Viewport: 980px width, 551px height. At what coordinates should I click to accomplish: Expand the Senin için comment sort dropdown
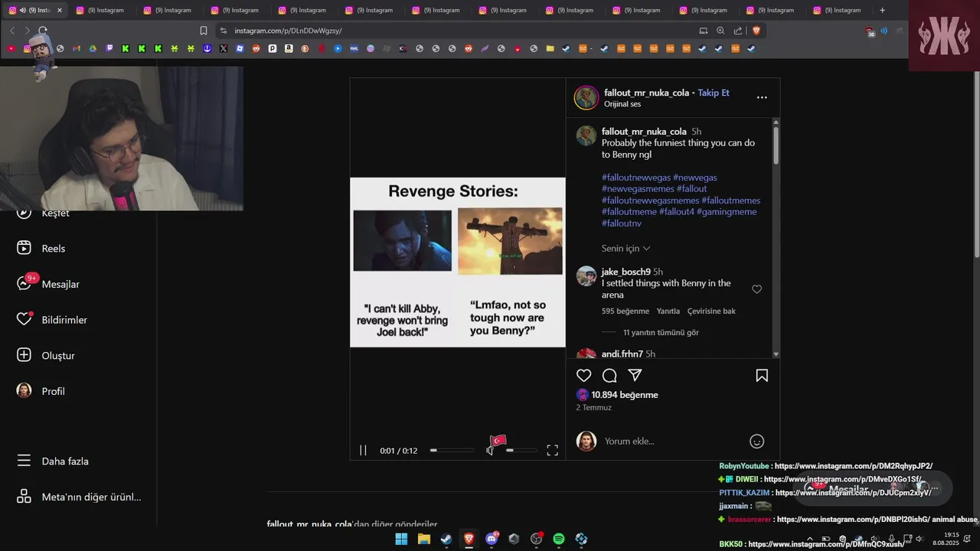(626, 249)
